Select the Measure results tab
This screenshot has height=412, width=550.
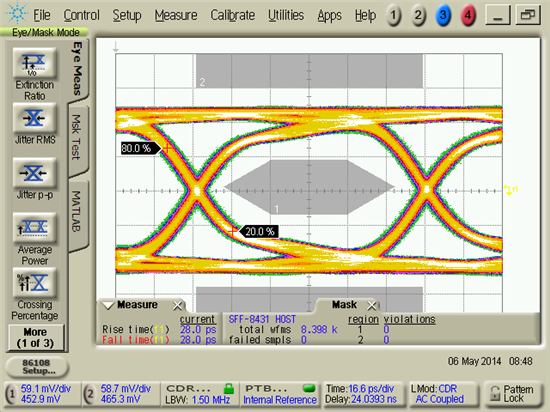(138, 305)
